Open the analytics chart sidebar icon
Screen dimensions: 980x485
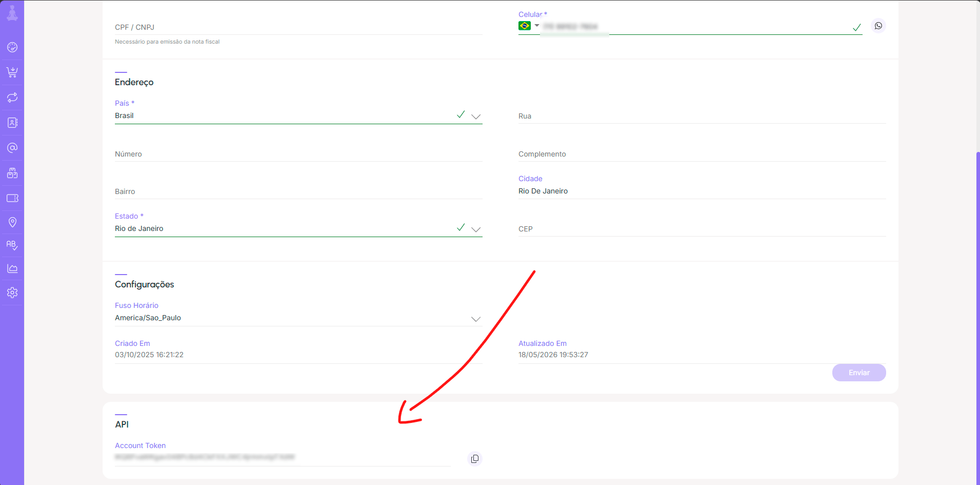(12, 268)
